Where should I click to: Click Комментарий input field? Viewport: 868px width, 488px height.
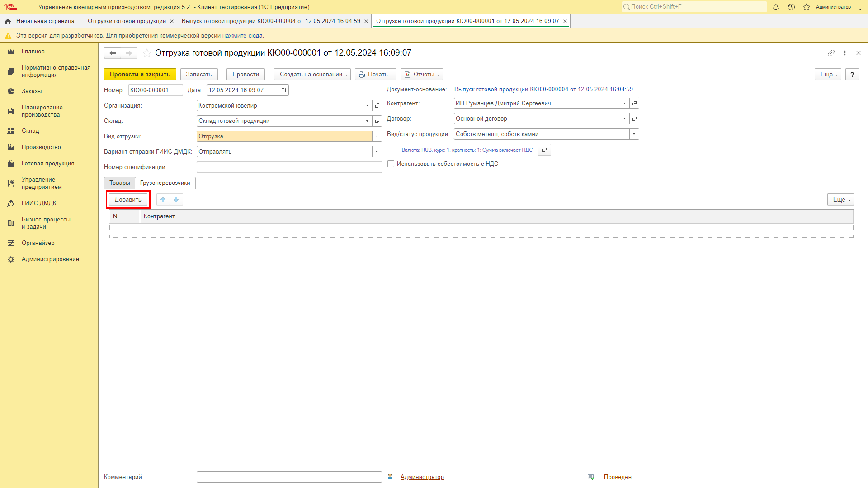point(289,477)
